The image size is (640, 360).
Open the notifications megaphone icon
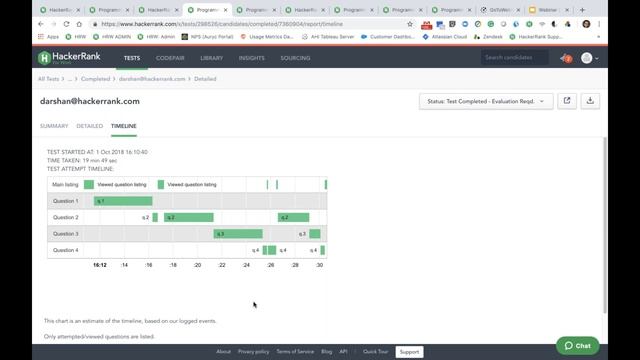tap(566, 58)
